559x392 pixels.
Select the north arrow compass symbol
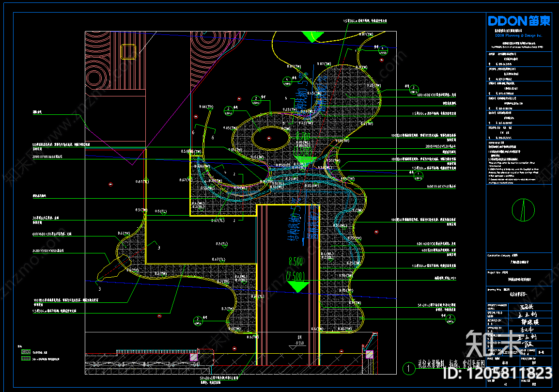[x=523, y=210]
